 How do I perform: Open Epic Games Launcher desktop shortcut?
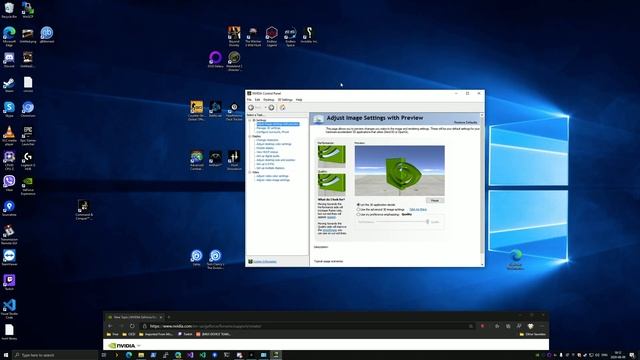(x=28, y=135)
